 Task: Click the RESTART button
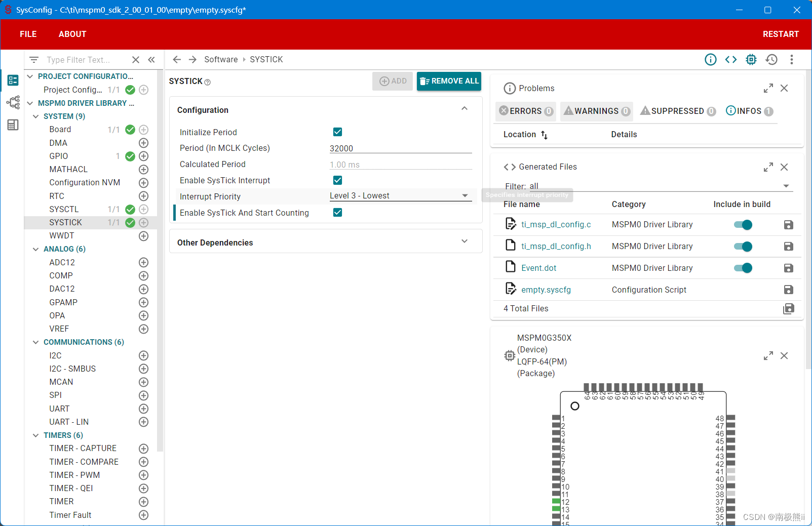tap(781, 34)
